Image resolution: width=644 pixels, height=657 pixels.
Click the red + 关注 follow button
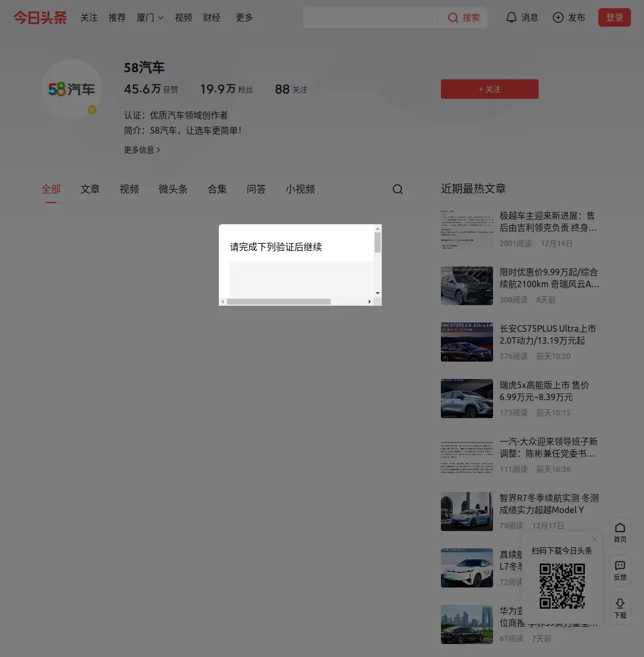(x=490, y=89)
